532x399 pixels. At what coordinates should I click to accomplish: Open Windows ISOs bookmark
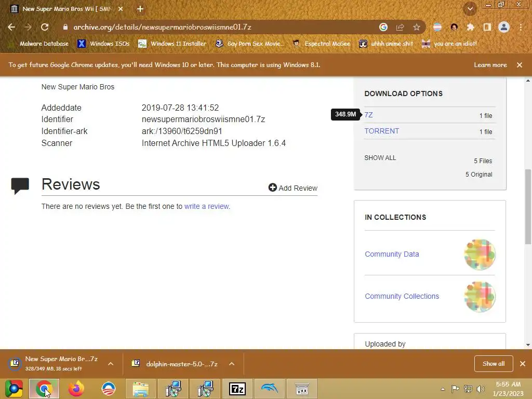[x=104, y=44]
